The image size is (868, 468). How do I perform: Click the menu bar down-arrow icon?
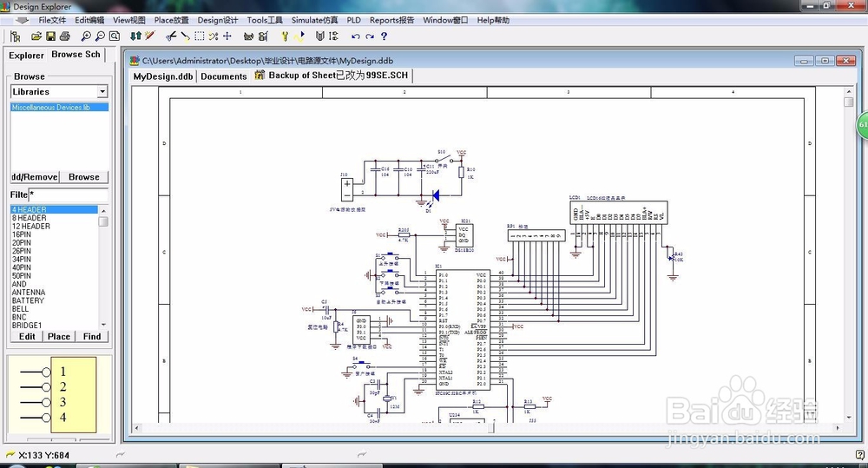[22, 21]
